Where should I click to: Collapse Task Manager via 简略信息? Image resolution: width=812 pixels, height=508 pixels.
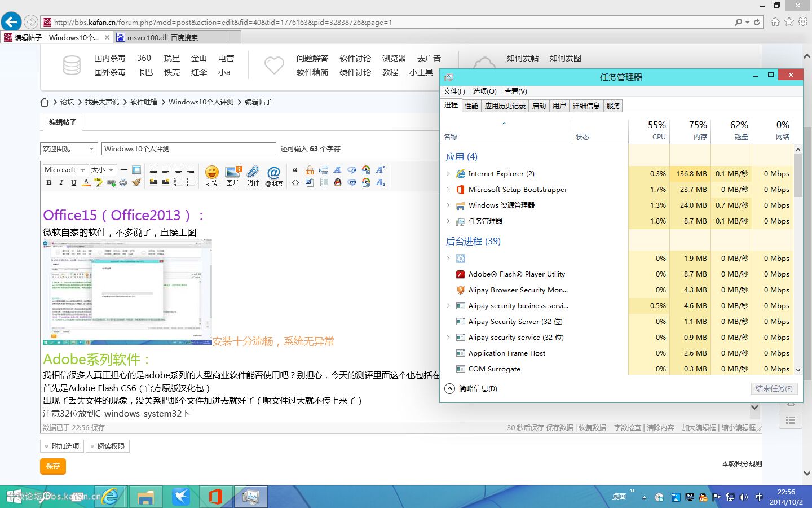coord(471,388)
